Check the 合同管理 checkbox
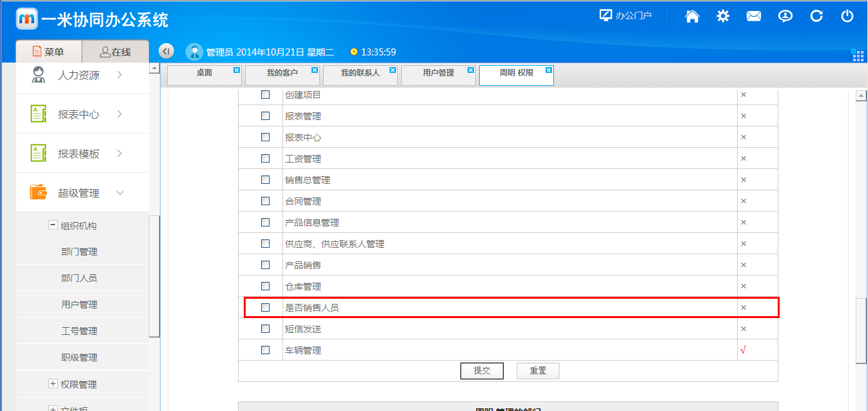The width and height of the screenshot is (868, 411). (x=265, y=201)
